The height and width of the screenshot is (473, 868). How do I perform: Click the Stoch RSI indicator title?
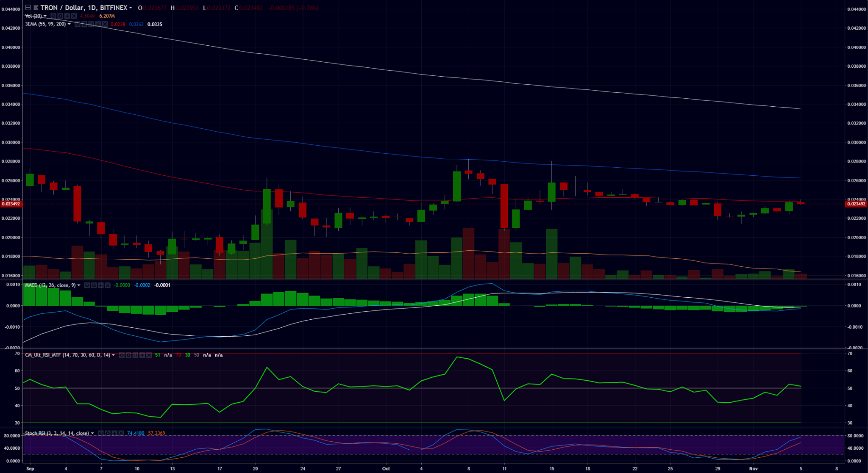[57, 433]
